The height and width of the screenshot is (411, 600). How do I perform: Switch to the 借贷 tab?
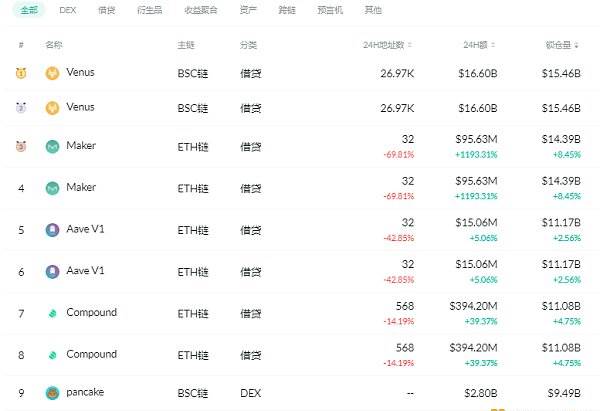(106, 10)
